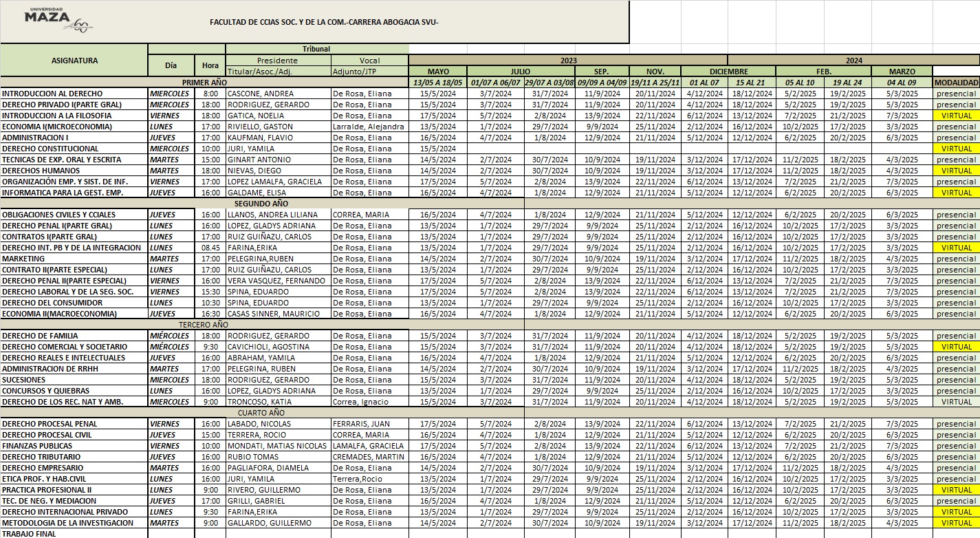Select the 13/05 A 18/05 date range header

438,83
